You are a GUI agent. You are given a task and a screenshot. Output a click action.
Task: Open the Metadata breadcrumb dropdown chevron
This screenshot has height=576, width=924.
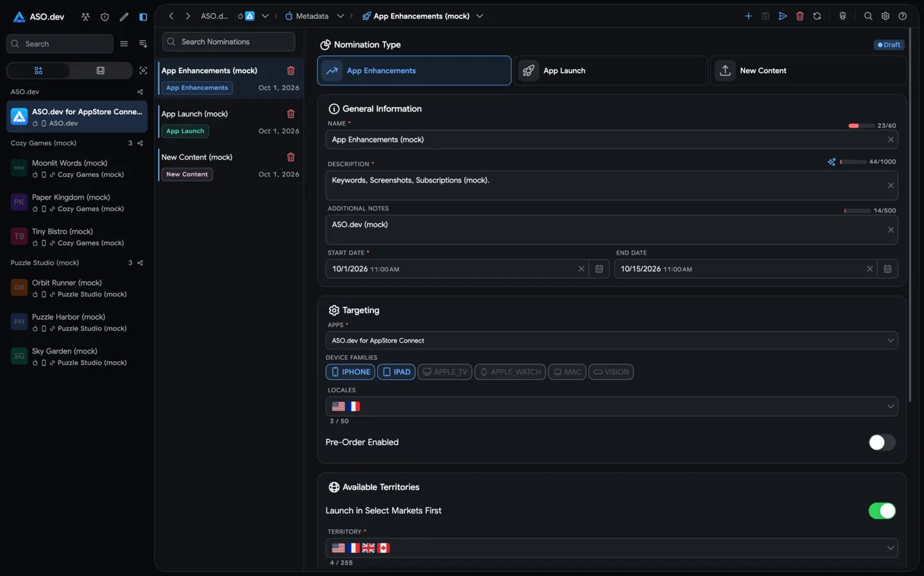click(x=340, y=16)
